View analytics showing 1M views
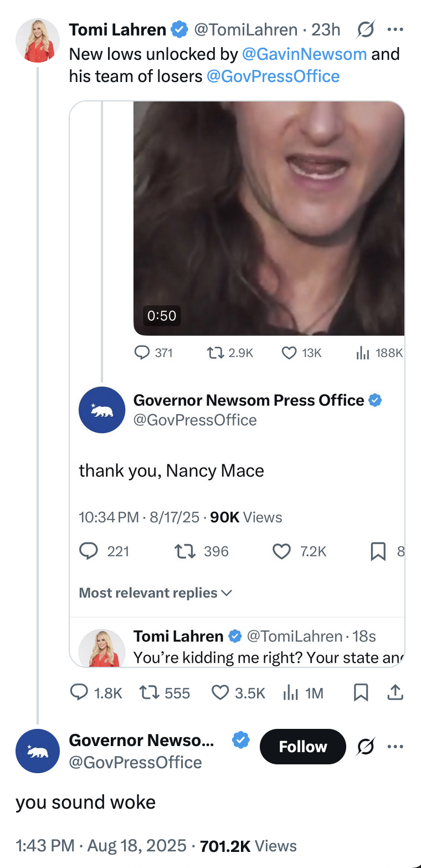The height and width of the screenshot is (868, 421). (x=290, y=692)
